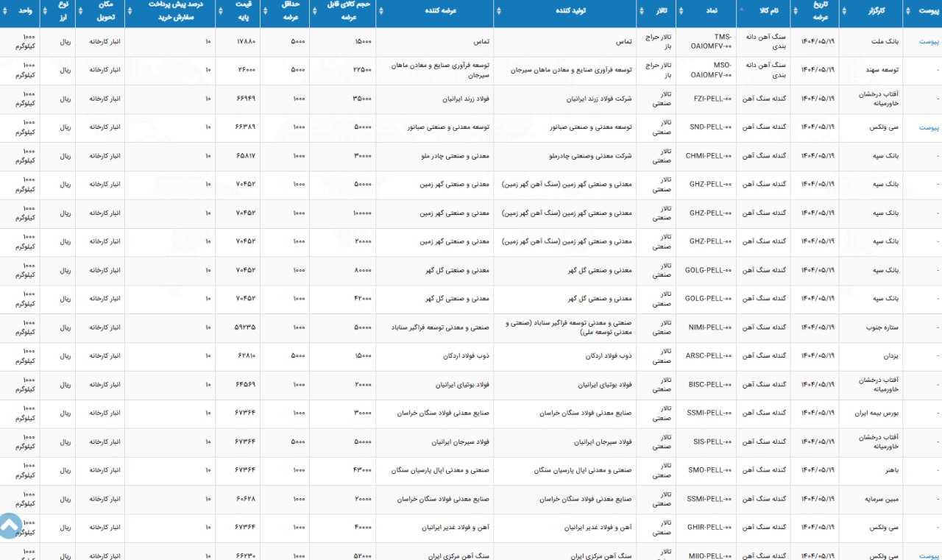Sort by درصد پیش پرداخت سفارش خرید arrows
The height and width of the screenshot is (560, 942).
tap(131, 12)
